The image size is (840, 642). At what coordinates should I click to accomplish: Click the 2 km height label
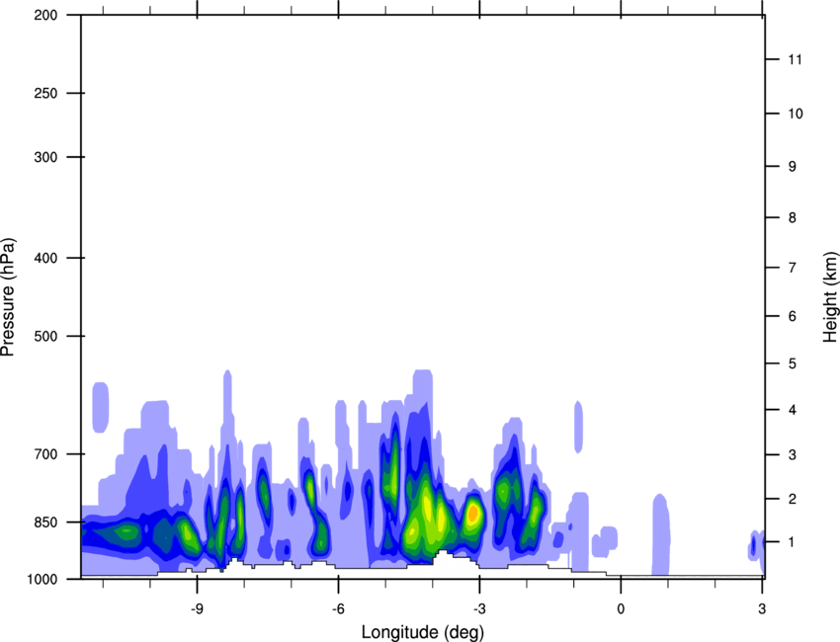tap(793, 499)
